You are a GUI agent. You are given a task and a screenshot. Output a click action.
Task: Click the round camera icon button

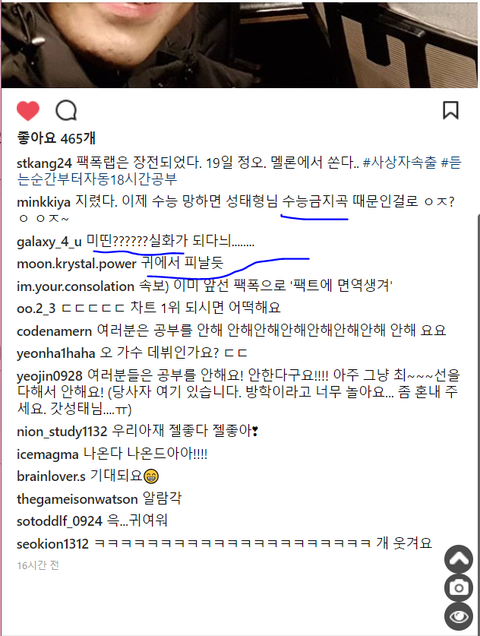point(458,587)
